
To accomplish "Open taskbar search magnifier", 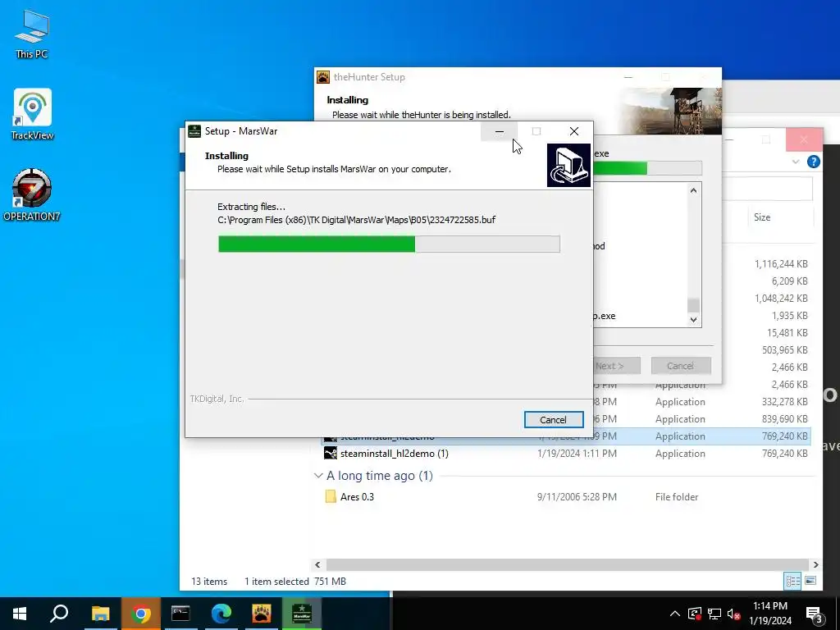I will coord(59,614).
